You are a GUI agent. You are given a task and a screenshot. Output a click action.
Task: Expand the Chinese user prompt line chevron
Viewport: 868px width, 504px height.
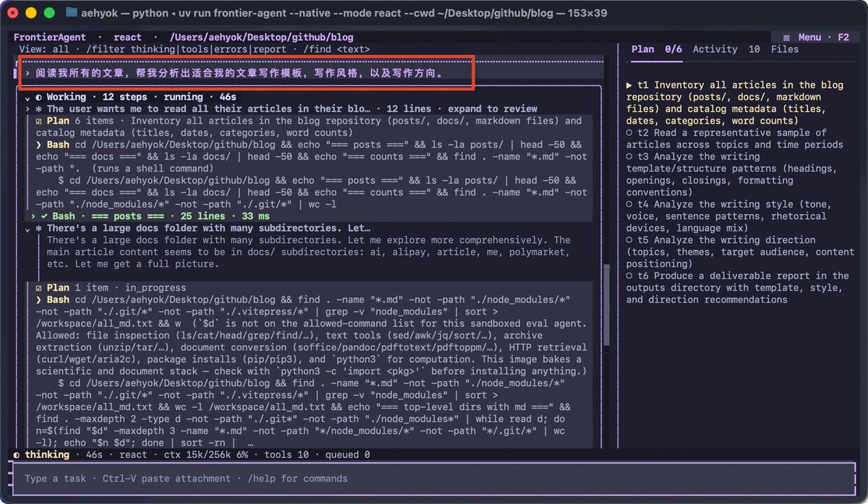click(27, 73)
